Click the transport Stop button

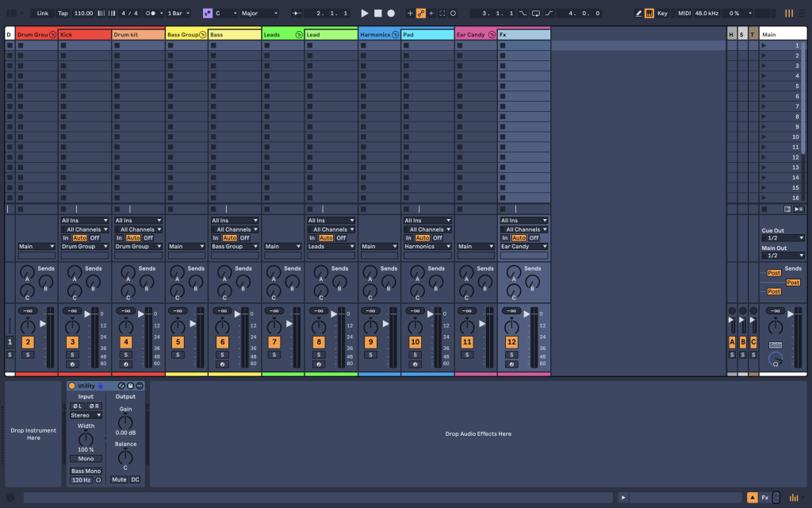[377, 13]
